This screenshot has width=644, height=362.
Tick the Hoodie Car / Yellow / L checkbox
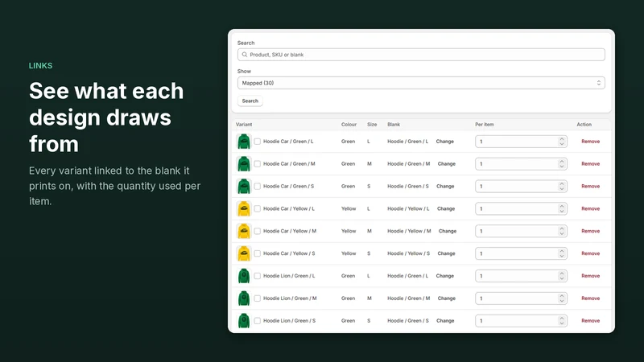(x=257, y=208)
